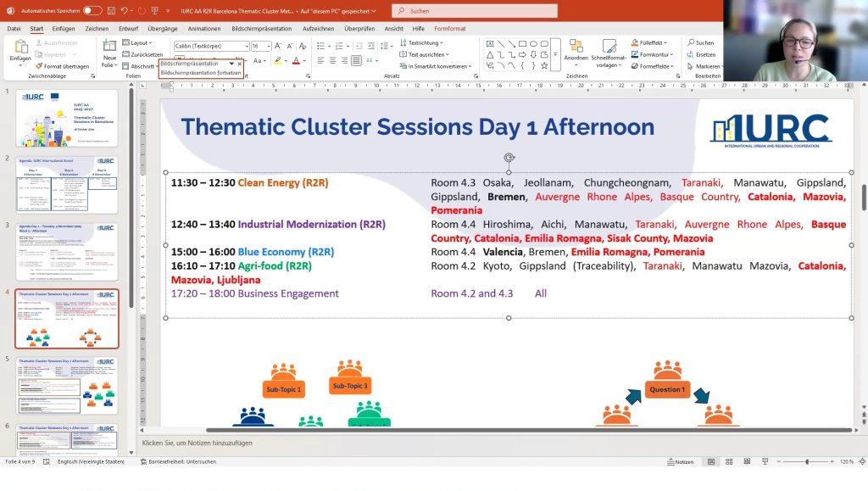The image size is (868, 491).
Task: Click the Einfügen paste icon
Action: tap(20, 49)
